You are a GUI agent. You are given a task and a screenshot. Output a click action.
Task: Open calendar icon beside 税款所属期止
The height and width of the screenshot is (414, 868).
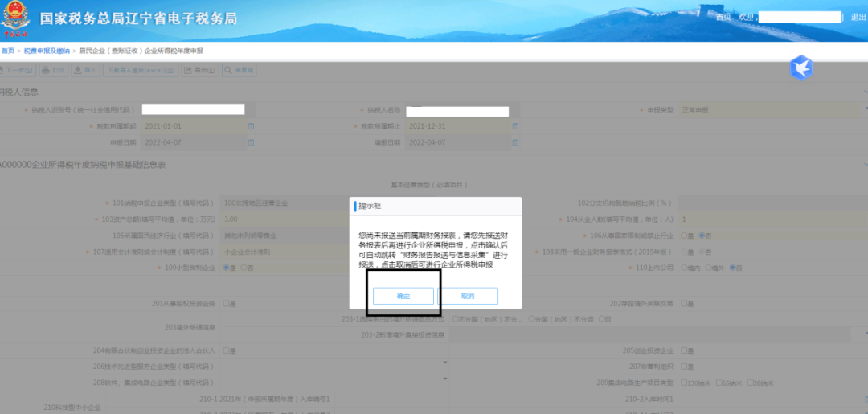click(514, 127)
